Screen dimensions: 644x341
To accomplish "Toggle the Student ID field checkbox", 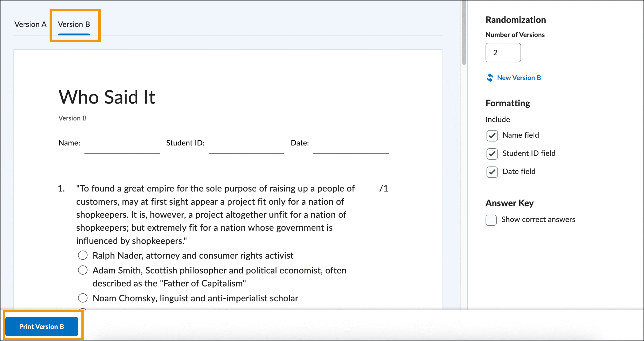I will 492,154.
